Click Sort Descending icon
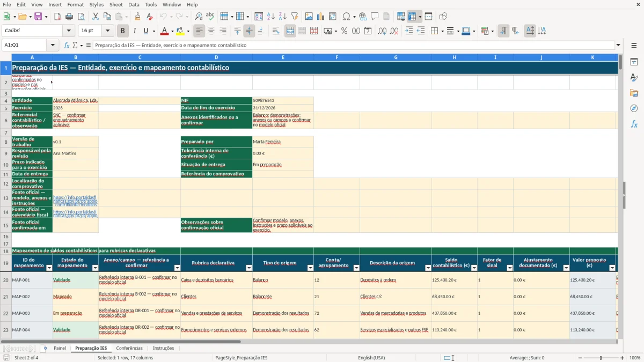The width and height of the screenshot is (644, 362). click(282, 17)
